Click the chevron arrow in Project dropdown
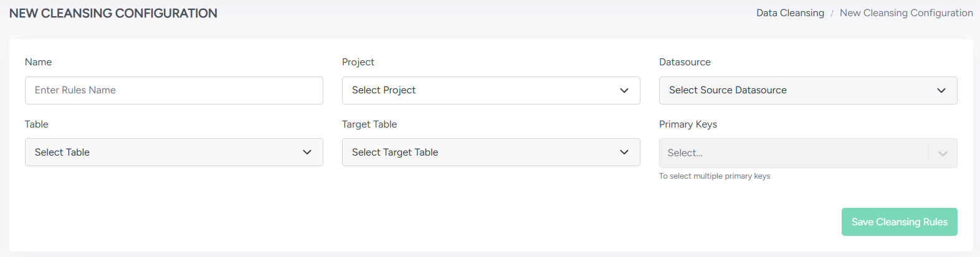 coord(624,90)
